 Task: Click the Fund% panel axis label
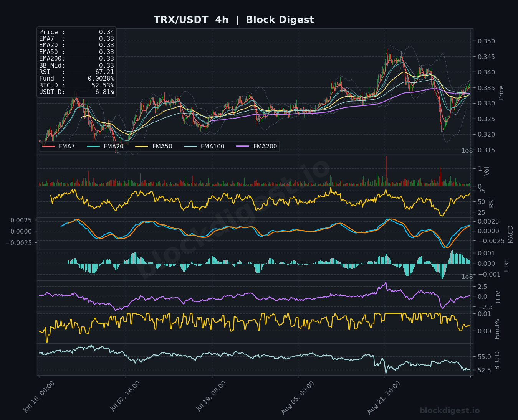coord(496,329)
